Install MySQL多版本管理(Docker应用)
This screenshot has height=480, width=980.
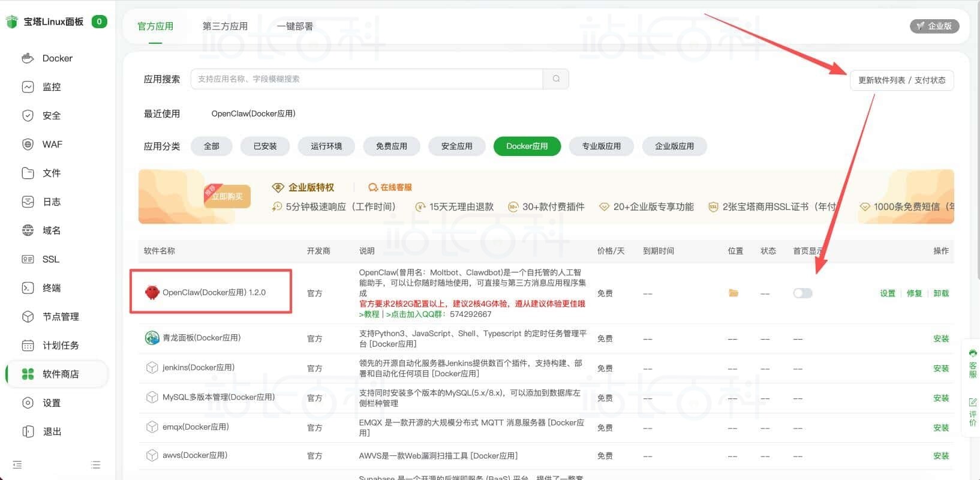(941, 398)
